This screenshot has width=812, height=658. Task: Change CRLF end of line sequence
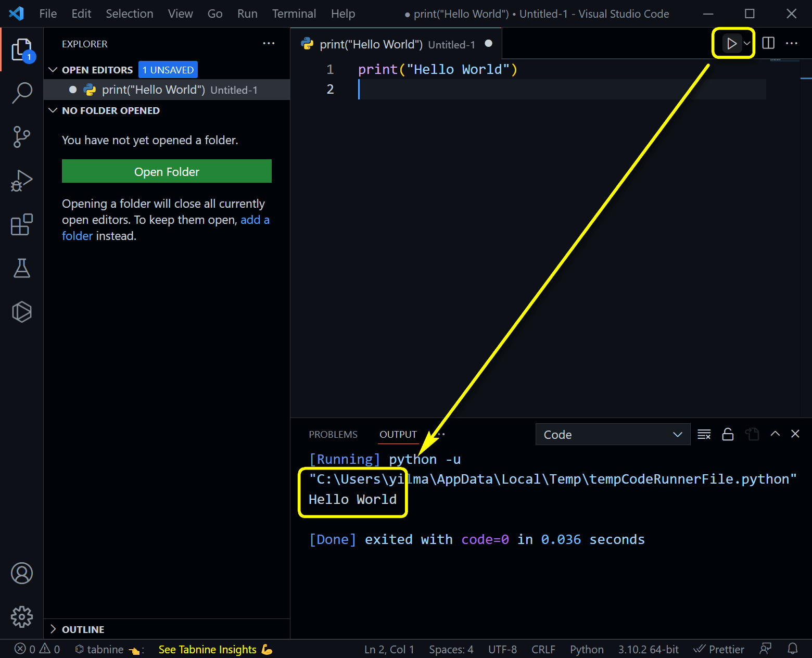pyautogui.click(x=543, y=649)
